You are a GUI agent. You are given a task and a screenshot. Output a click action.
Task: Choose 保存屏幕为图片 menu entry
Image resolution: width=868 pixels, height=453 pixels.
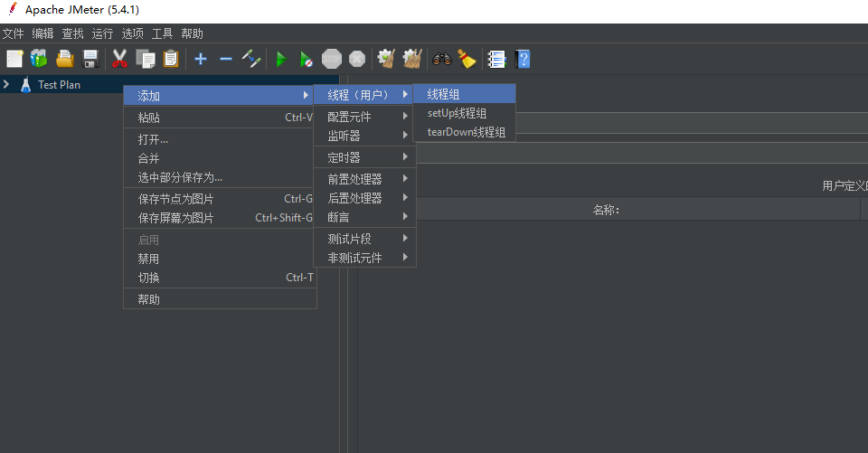coord(219,218)
